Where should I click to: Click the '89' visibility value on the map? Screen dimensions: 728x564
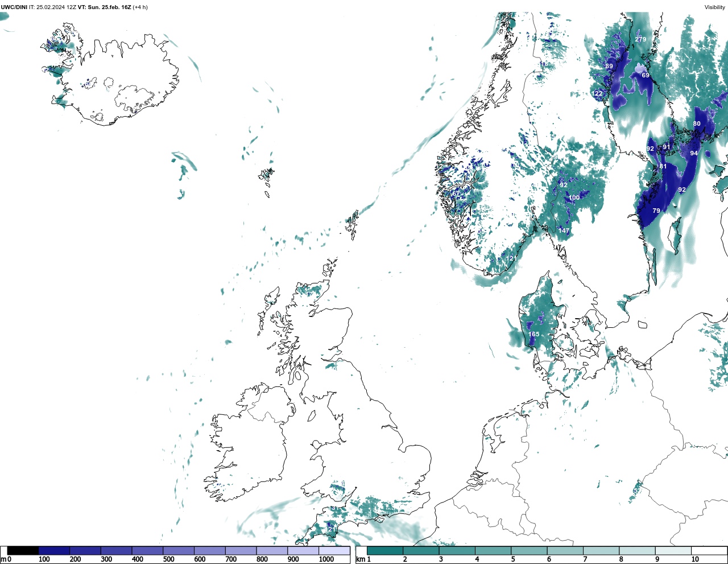pos(609,66)
